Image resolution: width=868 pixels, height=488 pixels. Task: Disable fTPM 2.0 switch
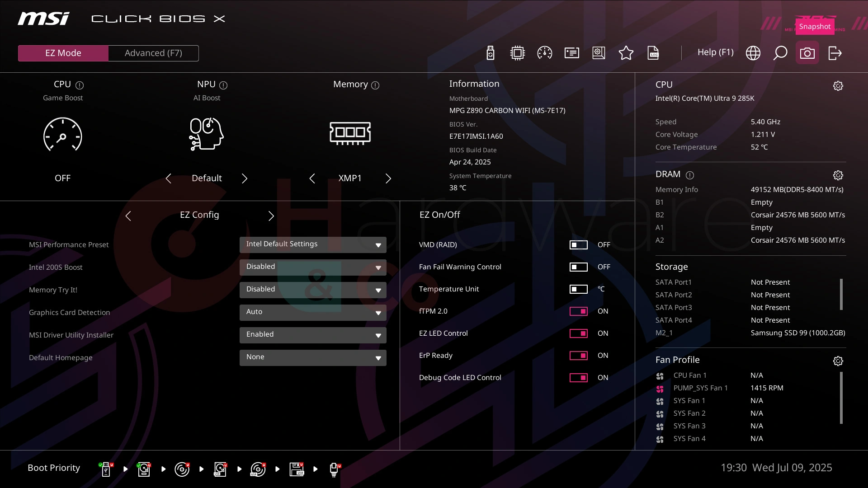(579, 311)
